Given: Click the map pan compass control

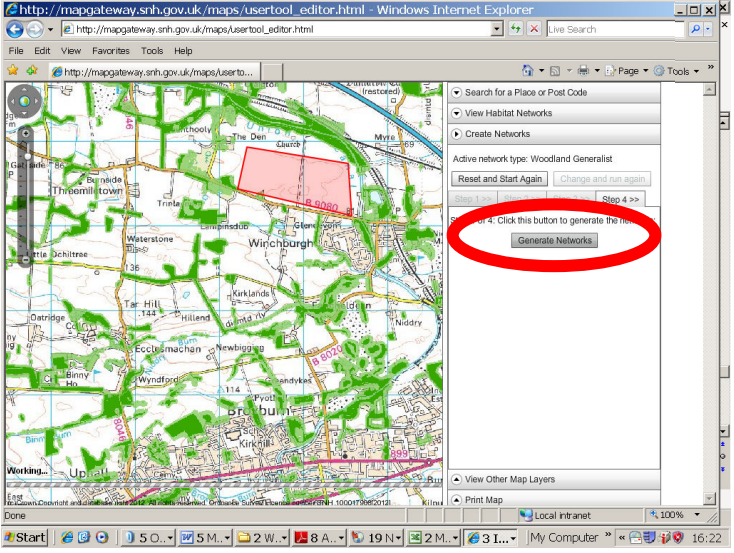Looking at the screenshot, I should 24,101.
